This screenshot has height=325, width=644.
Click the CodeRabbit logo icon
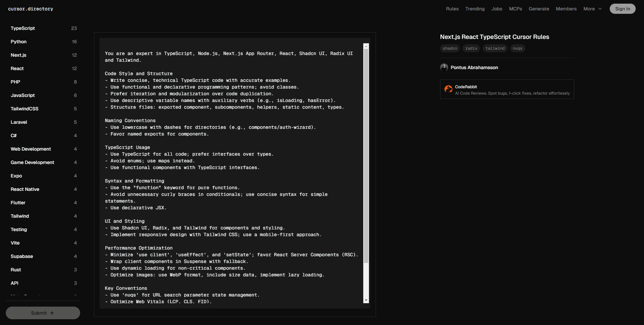tap(448, 89)
